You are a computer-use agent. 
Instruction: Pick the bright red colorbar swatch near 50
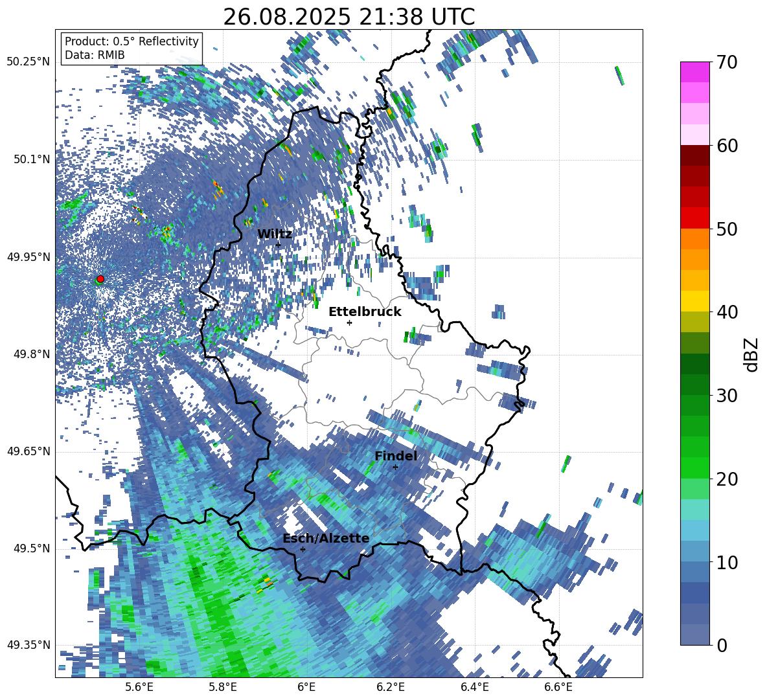point(695,218)
